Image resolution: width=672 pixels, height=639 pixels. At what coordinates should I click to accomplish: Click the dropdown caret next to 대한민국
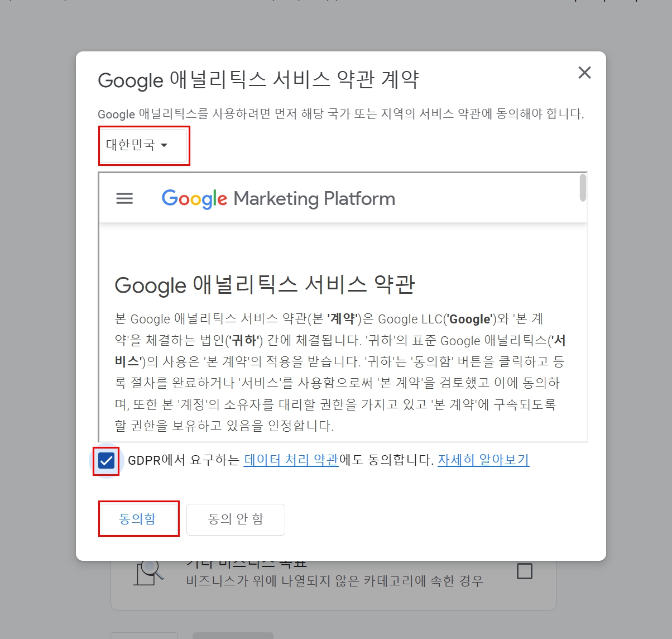pyautogui.click(x=165, y=146)
